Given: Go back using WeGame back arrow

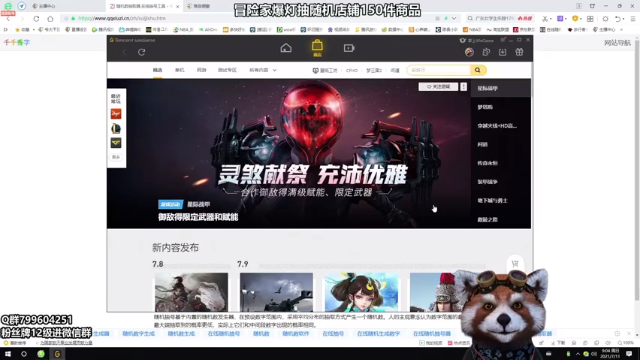Looking at the screenshot, I should coord(124,52).
